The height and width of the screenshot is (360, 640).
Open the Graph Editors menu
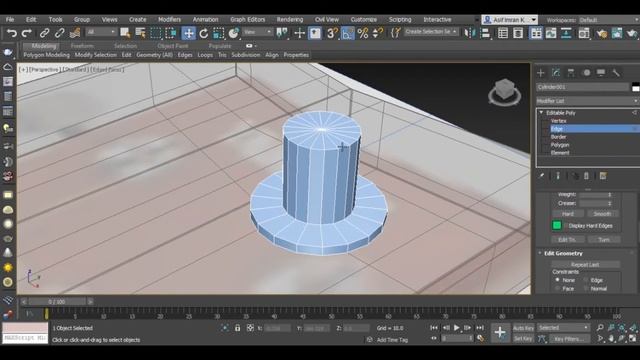pos(247,20)
